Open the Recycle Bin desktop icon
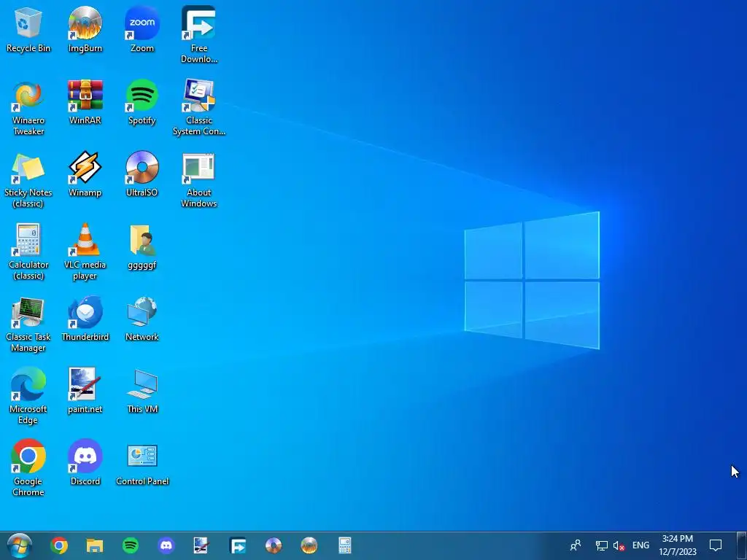The image size is (747, 560). tap(28, 29)
